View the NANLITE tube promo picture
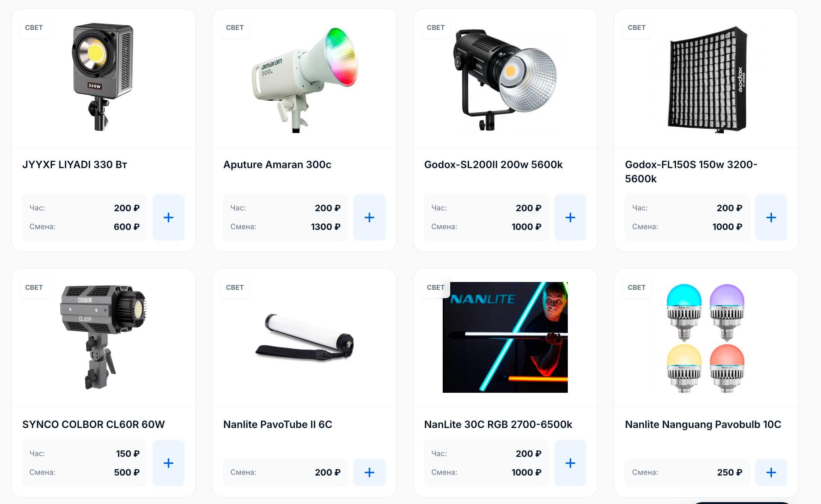This screenshot has height=504, width=821. point(505,337)
